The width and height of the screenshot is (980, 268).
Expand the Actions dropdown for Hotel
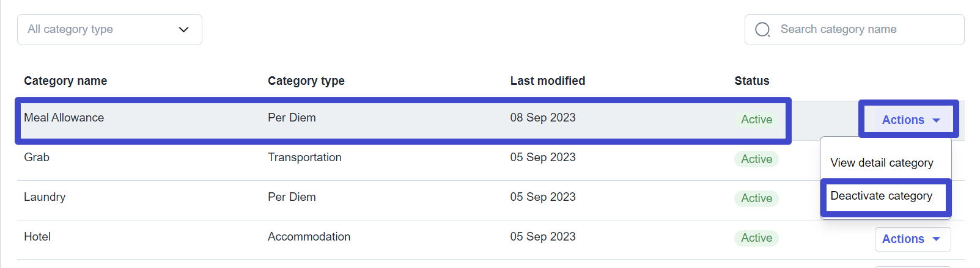912,239
